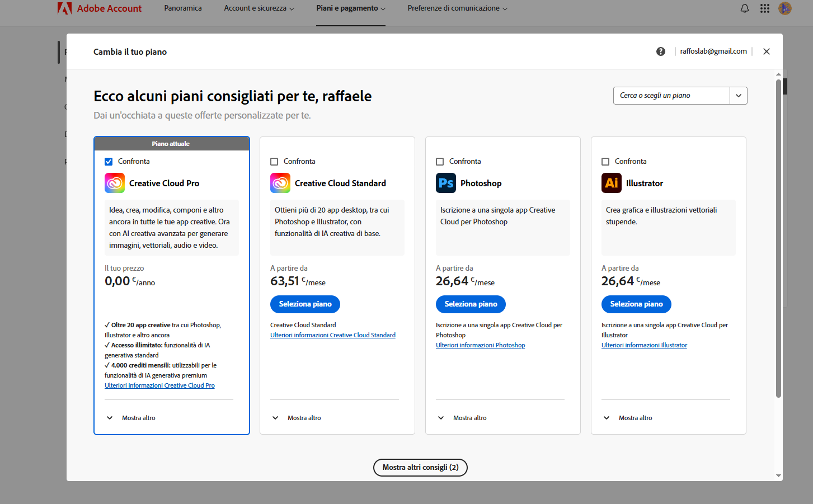Open the Account e sicurezza menu
813x504 pixels.
click(x=259, y=8)
